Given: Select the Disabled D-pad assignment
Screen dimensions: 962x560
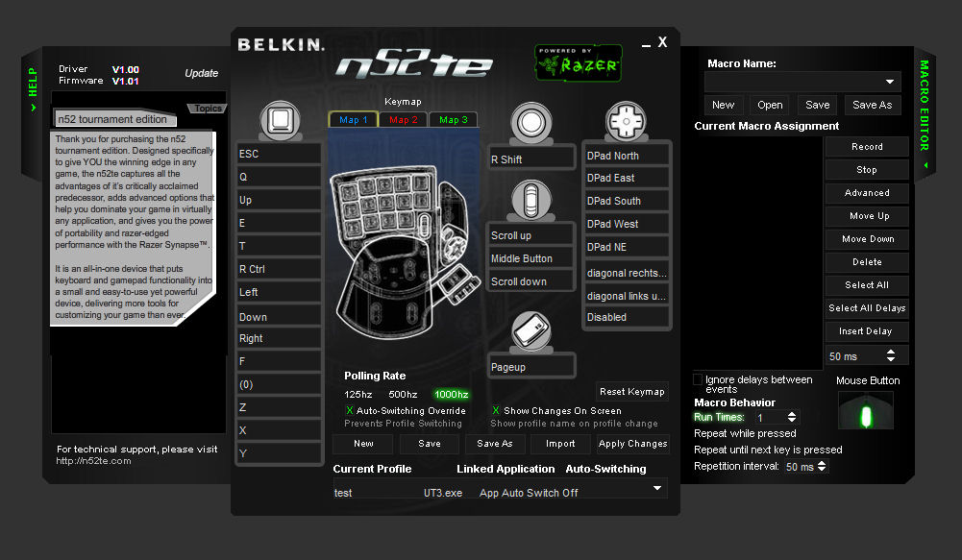Looking at the screenshot, I should coord(627,317).
